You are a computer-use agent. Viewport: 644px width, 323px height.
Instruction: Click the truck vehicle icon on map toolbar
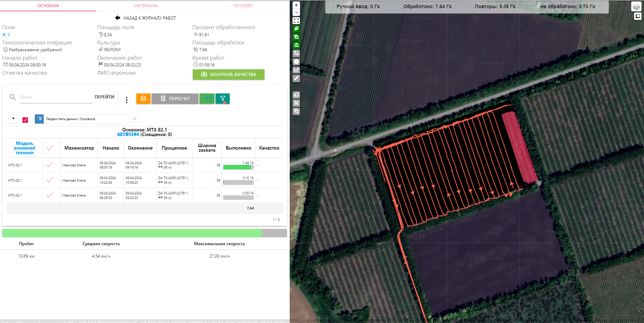(296, 95)
